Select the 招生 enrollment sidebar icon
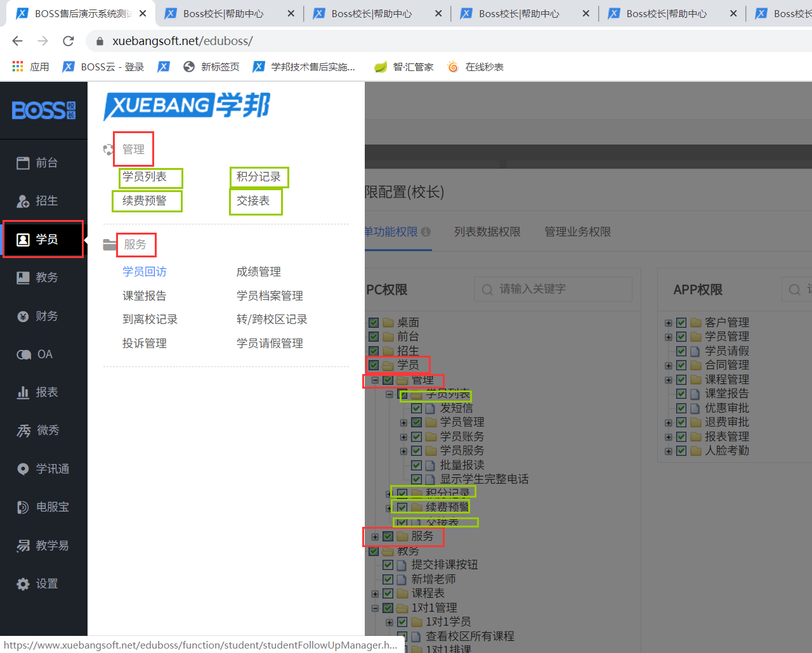Screen dimensions: 812x653 click(23, 201)
